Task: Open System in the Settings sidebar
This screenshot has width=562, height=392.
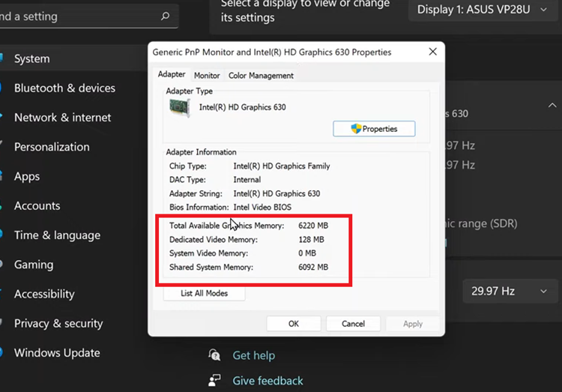Action: tap(32, 58)
